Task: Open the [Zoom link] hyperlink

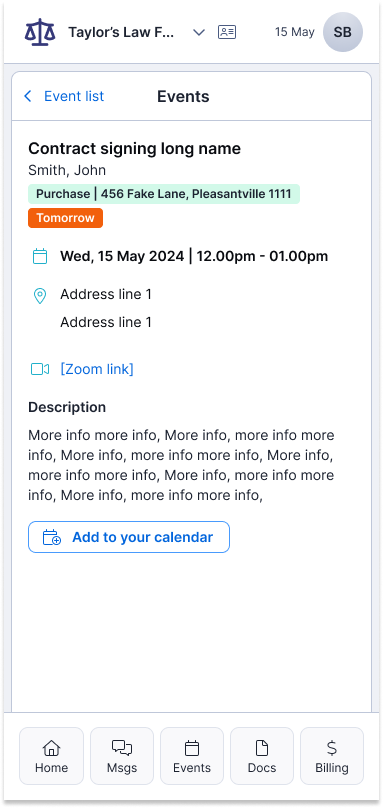Action: click(x=97, y=369)
